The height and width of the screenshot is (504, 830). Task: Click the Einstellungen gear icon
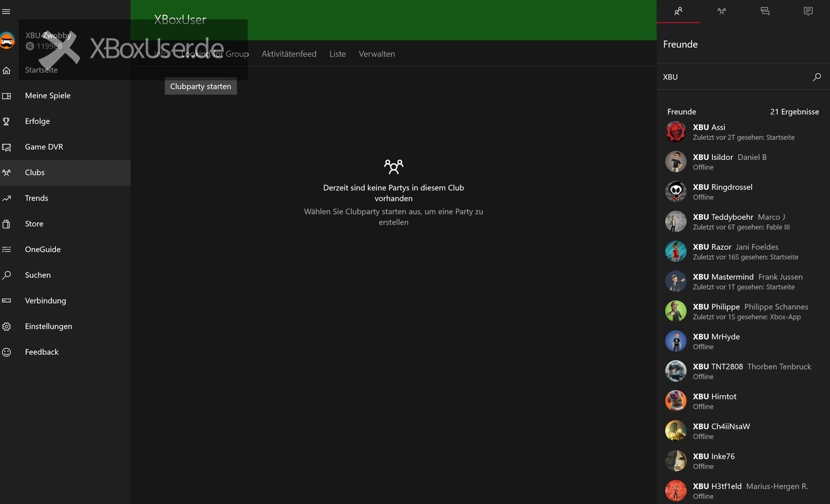(6, 326)
